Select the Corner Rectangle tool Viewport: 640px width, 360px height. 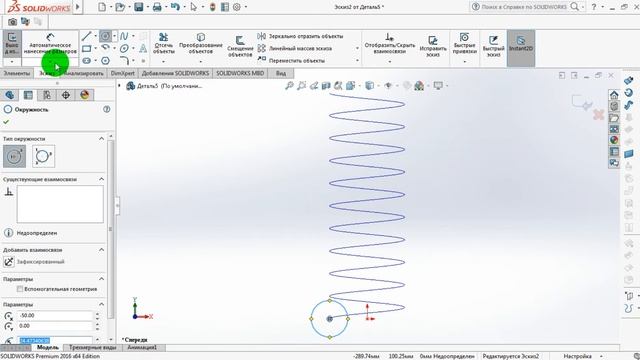tap(86, 49)
